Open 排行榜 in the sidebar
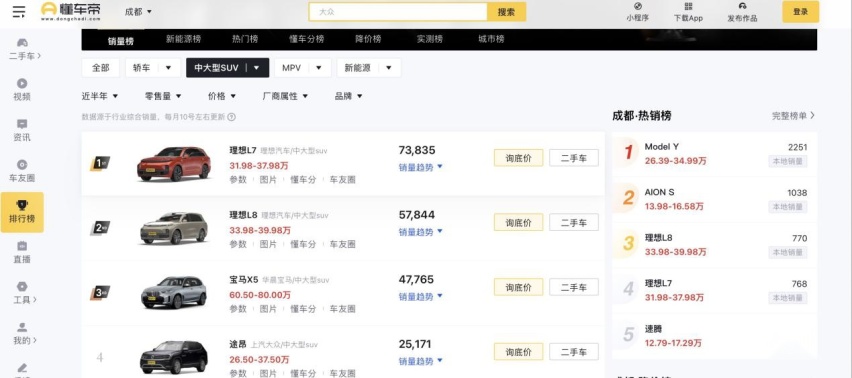The width and height of the screenshot is (852, 378). click(x=22, y=212)
